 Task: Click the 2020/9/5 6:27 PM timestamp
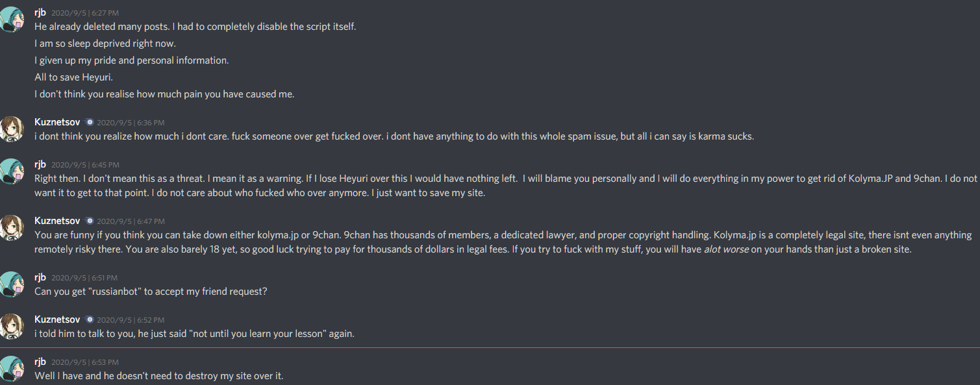tap(85, 13)
